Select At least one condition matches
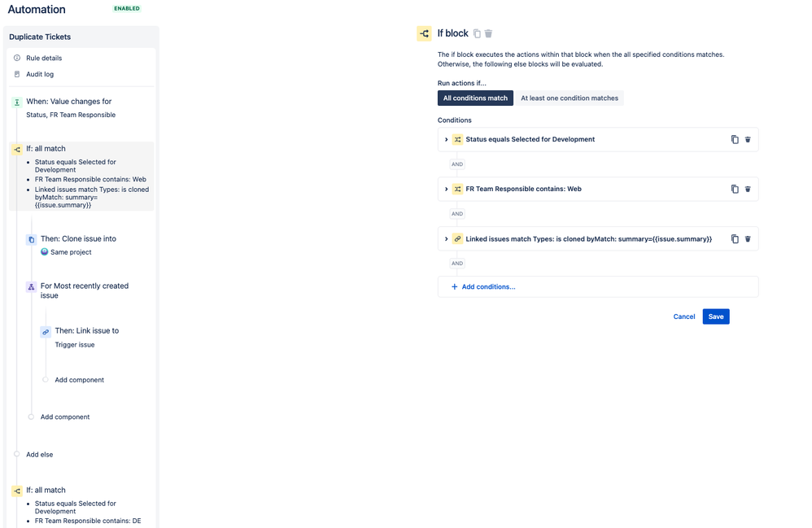This screenshot has width=812, height=528. (x=571, y=97)
